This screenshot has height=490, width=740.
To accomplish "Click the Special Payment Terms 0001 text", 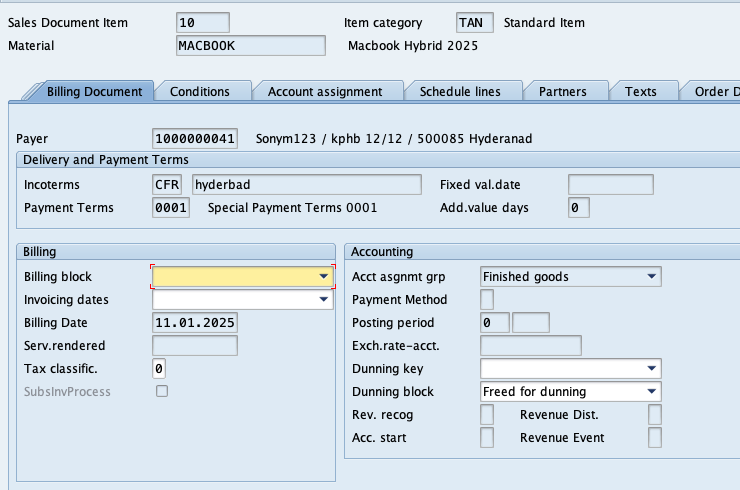I will tap(293, 208).
